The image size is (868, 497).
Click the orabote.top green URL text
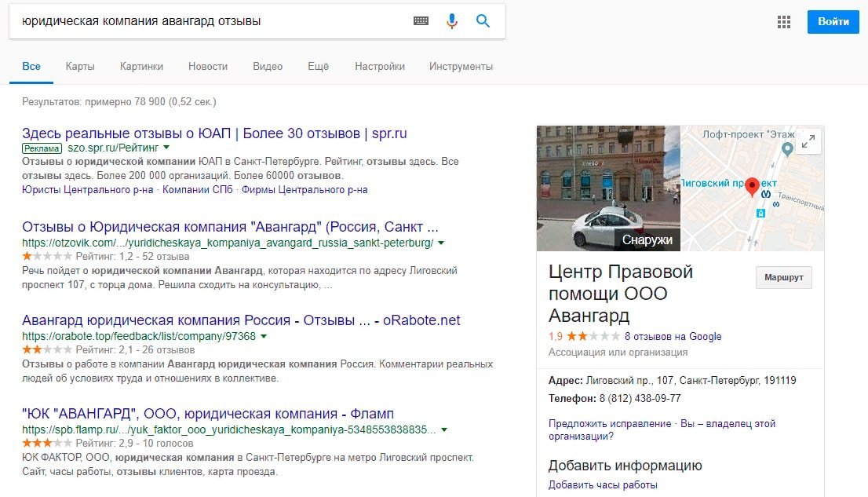[x=138, y=336]
